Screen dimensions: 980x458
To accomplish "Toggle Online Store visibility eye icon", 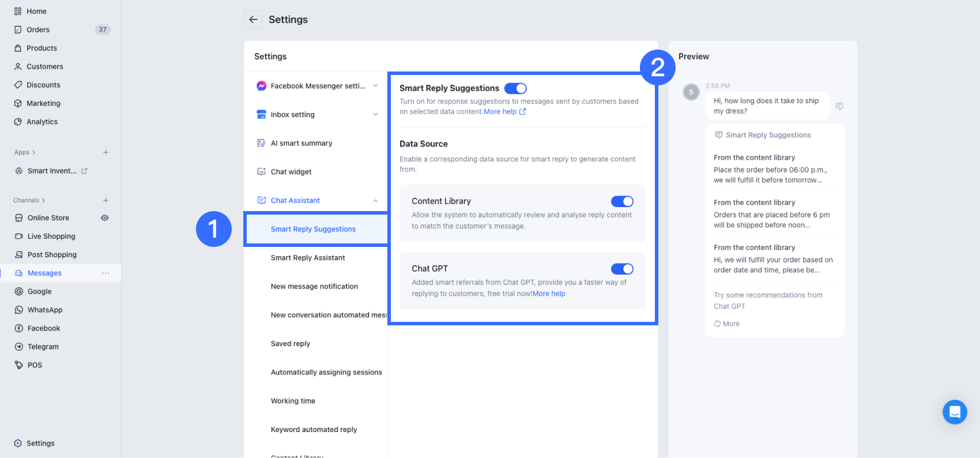I will [105, 218].
